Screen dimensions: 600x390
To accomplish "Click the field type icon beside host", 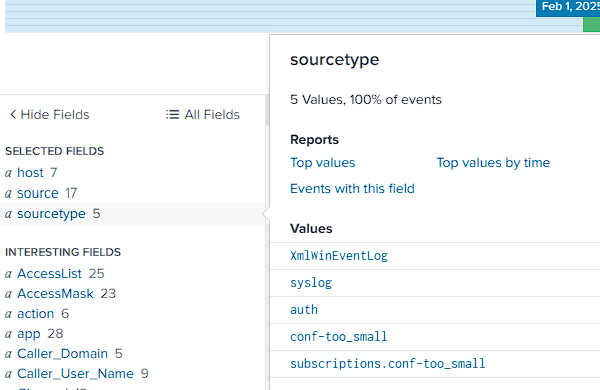I will pyautogui.click(x=8, y=173).
